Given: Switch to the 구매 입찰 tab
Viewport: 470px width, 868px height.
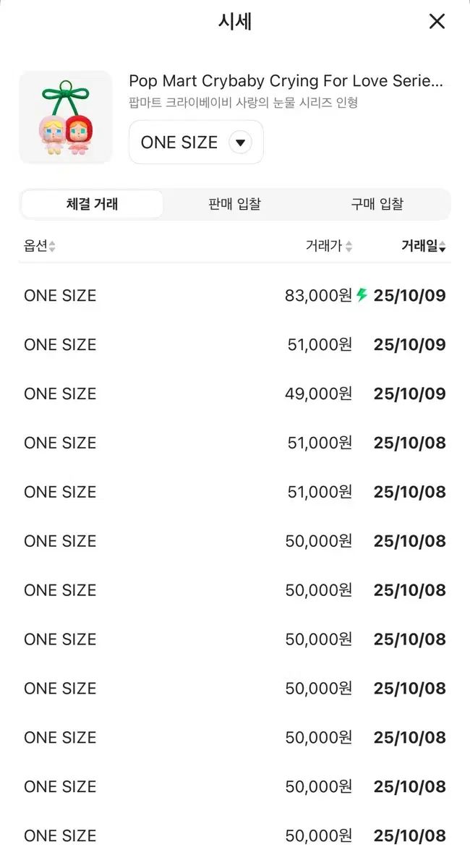Looking at the screenshot, I should 377,205.
